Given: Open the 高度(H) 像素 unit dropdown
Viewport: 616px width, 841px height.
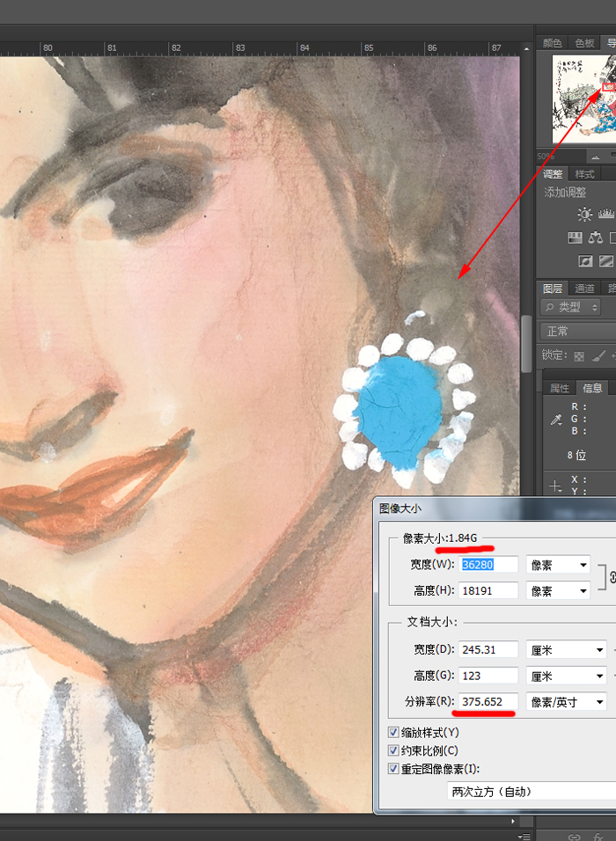Looking at the screenshot, I should coord(558,590).
